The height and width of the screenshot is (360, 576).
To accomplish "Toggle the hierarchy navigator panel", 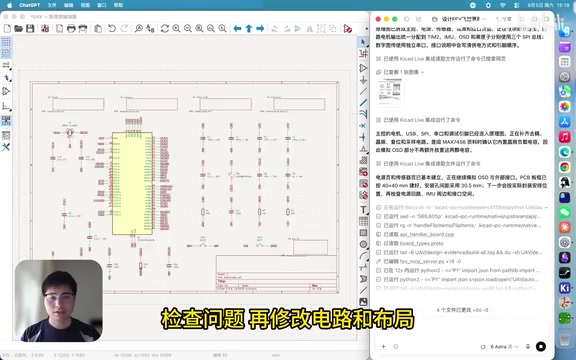I will [6, 121].
